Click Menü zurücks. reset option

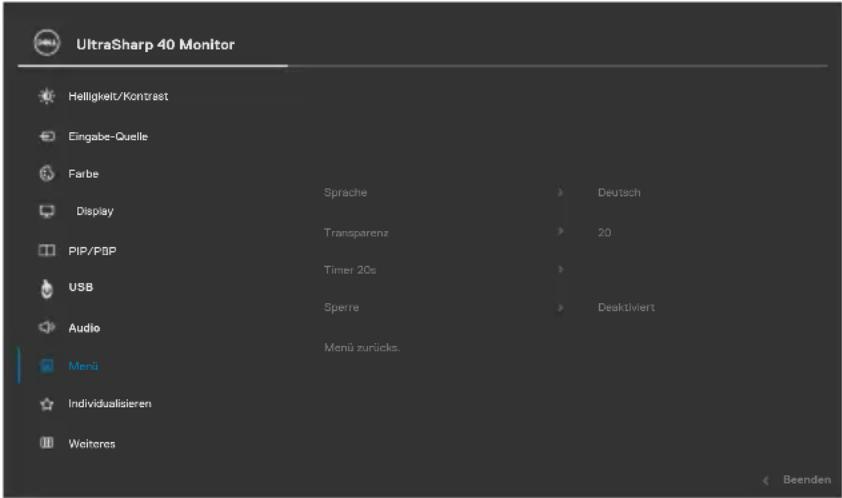[362, 348]
